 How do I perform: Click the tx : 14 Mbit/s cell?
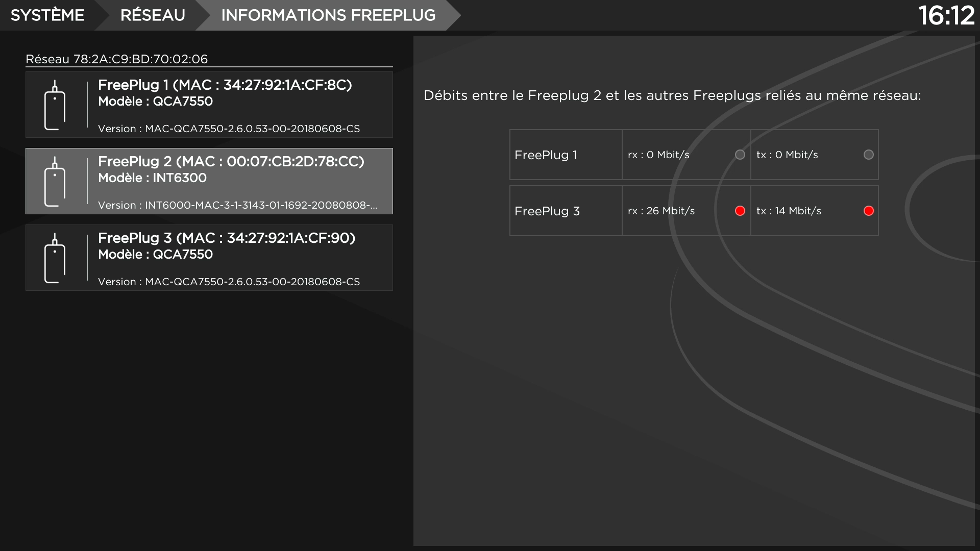(789, 211)
